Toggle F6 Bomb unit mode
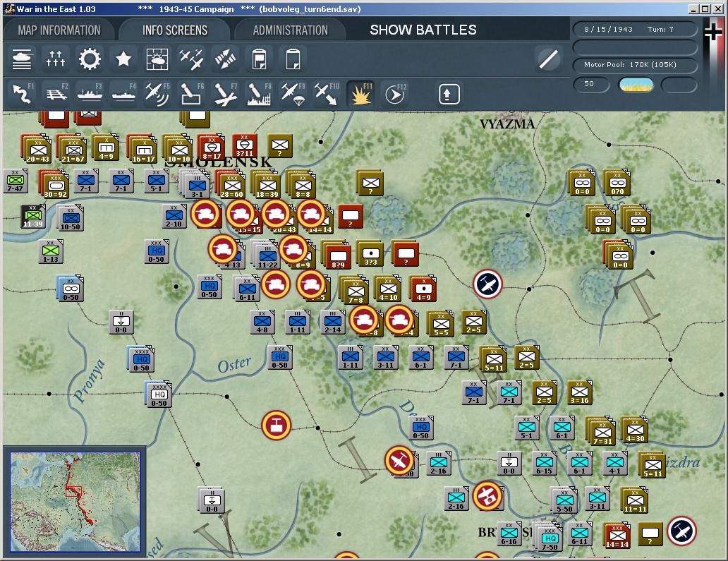 tap(192, 95)
